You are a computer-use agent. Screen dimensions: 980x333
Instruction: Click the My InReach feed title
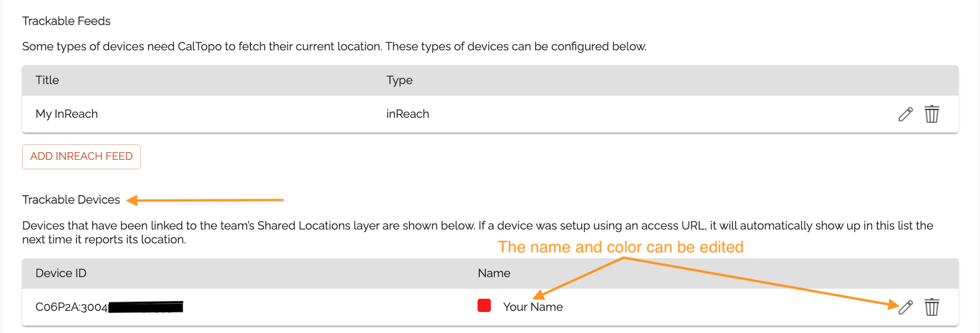[66, 114]
